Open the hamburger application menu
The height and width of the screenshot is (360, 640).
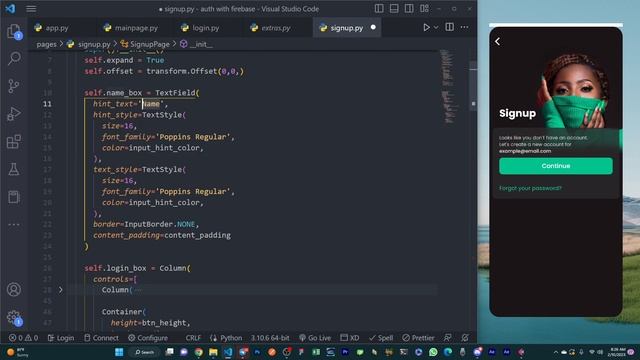(31, 9)
